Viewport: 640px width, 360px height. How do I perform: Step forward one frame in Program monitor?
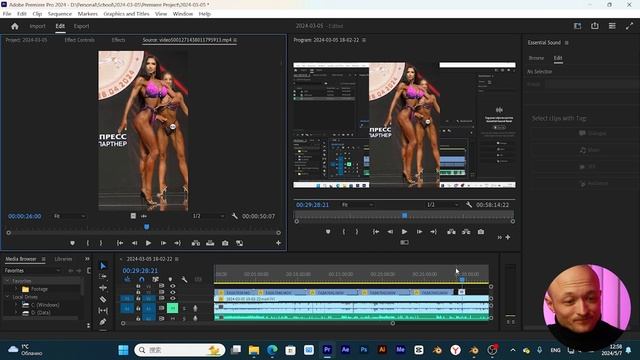(x=419, y=231)
